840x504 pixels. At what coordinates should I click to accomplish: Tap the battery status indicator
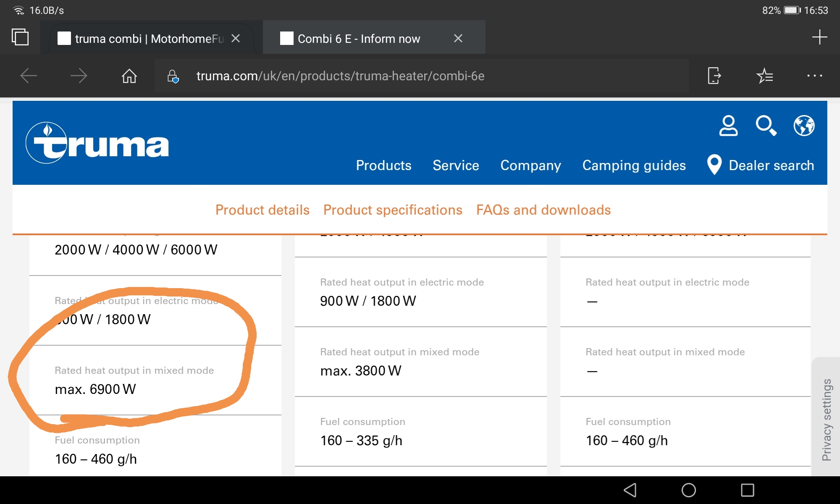(x=792, y=10)
